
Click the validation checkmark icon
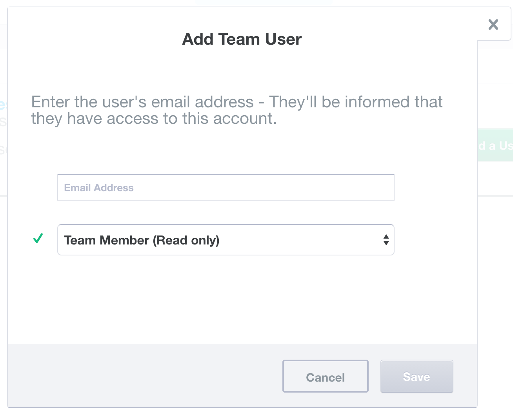(38, 238)
